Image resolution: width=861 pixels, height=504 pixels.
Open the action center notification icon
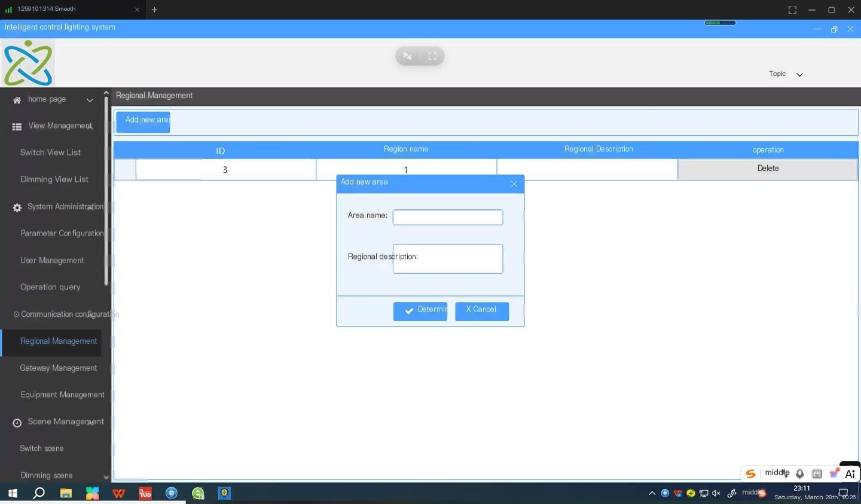point(843,493)
